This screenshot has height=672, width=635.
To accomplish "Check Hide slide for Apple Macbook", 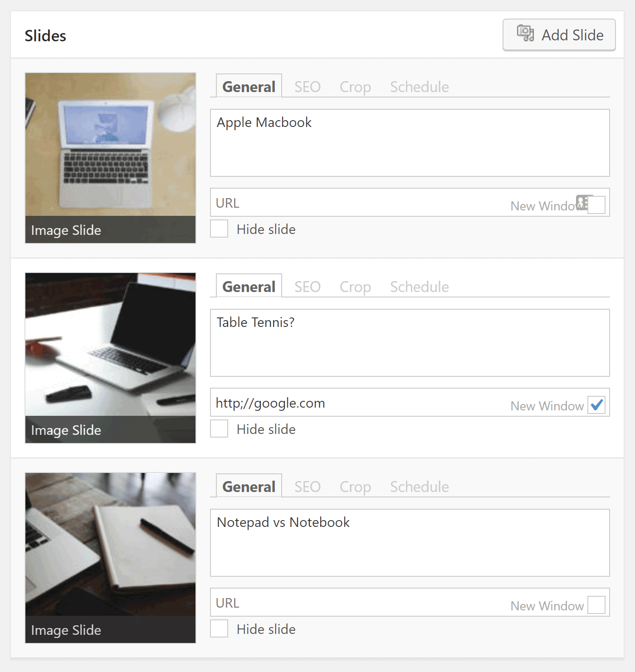I will coord(219,229).
